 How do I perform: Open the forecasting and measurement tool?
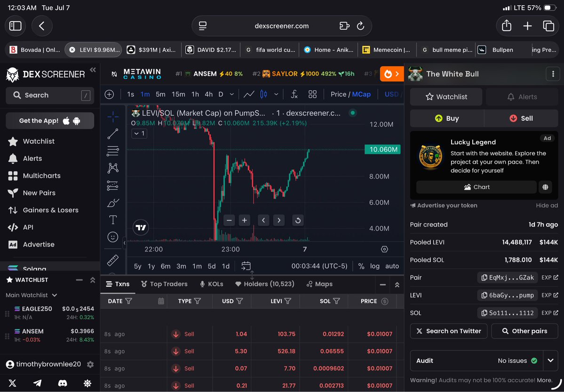113,185
